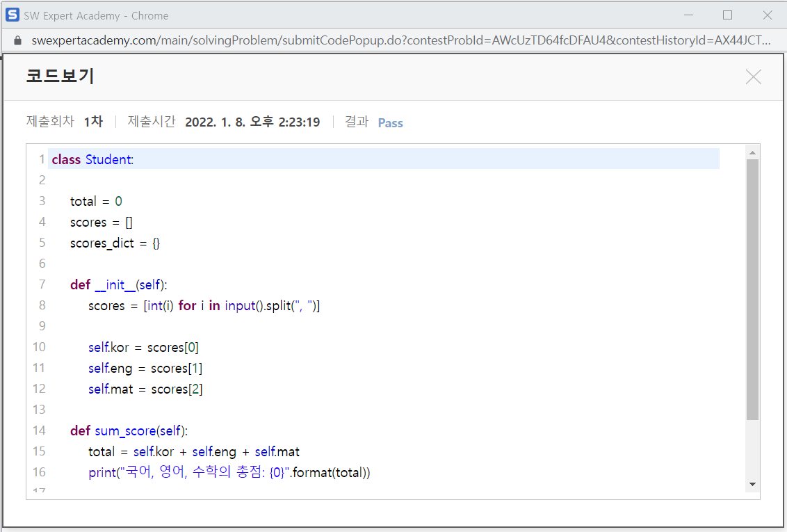Image resolution: width=787 pixels, height=532 pixels.
Task: Click the 코드보기 heading
Action: tap(60, 76)
